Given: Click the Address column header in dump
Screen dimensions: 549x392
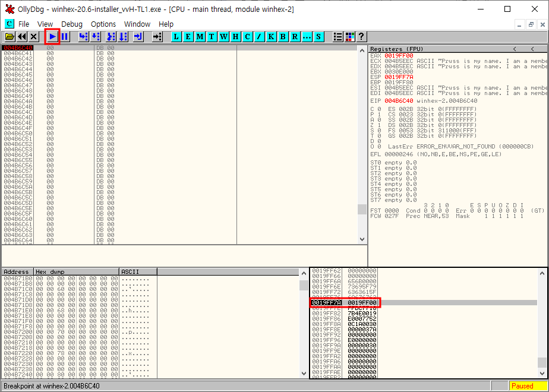Looking at the screenshot, I should [17, 271].
